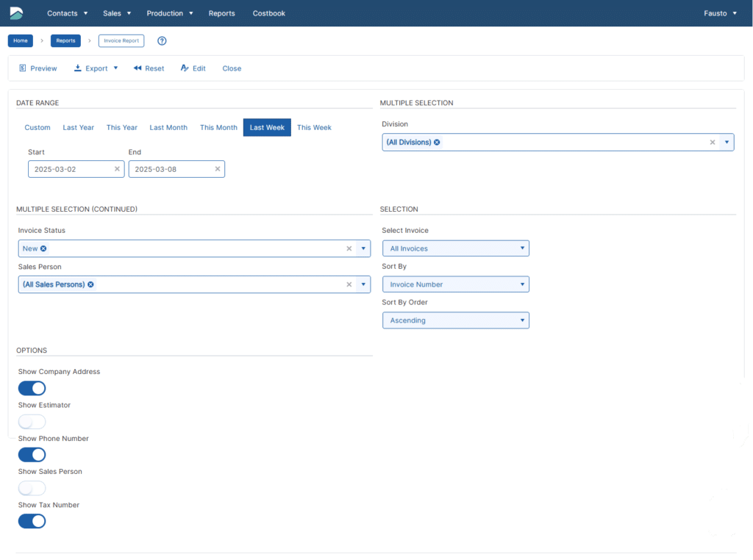Select the This Month date range tab

tap(218, 128)
